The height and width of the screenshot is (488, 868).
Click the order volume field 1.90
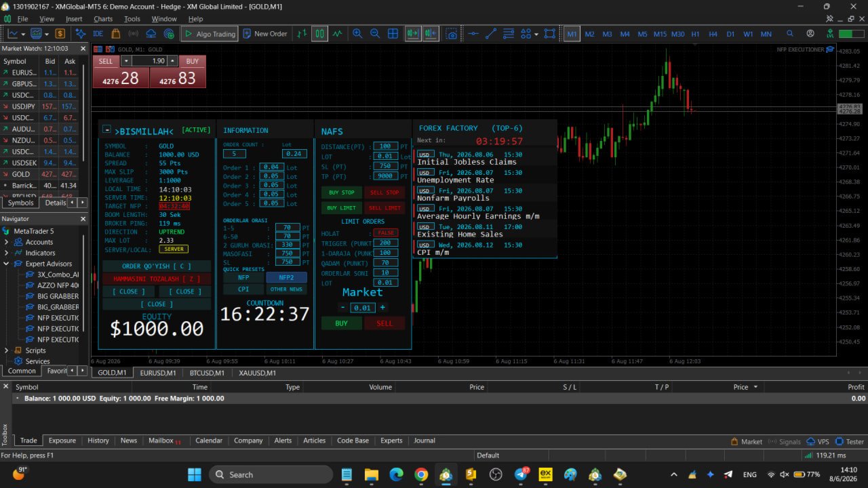[x=150, y=61]
